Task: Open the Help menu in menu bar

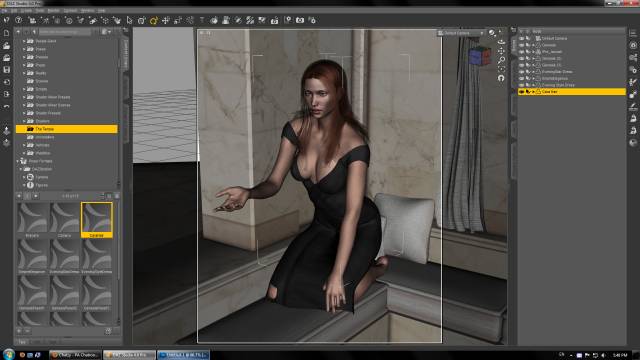Action: coord(101,11)
